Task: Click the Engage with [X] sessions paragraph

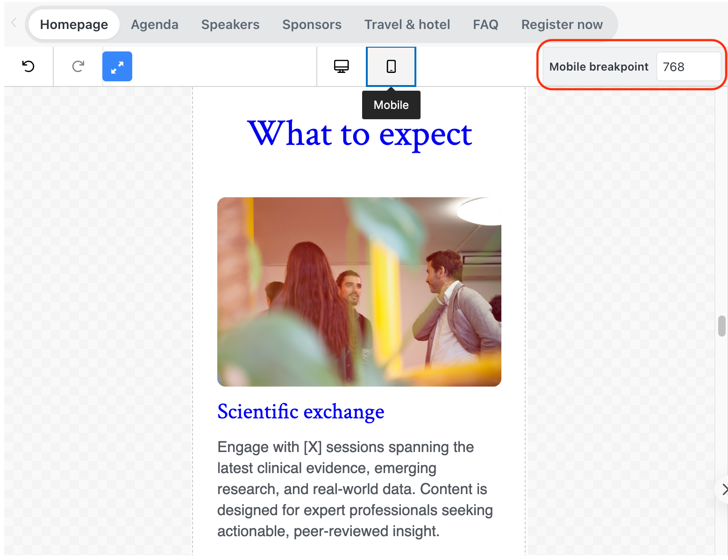Action: 355,489
